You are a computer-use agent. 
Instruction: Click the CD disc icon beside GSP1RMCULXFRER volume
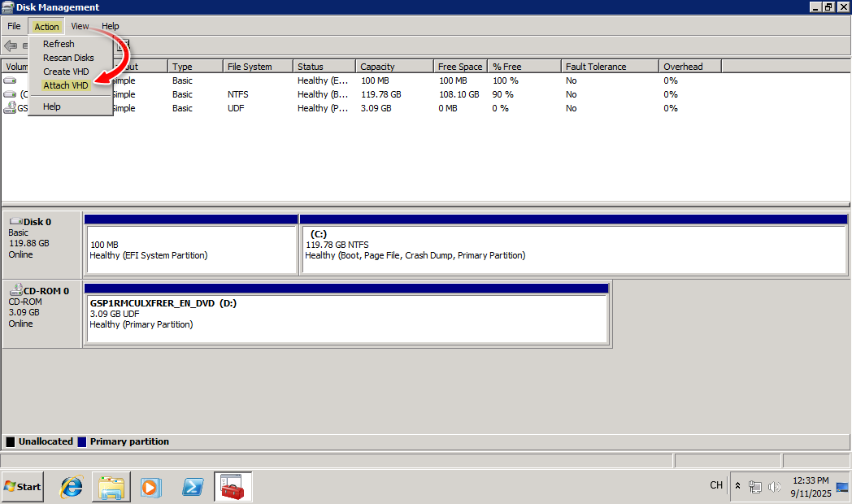click(x=9, y=106)
